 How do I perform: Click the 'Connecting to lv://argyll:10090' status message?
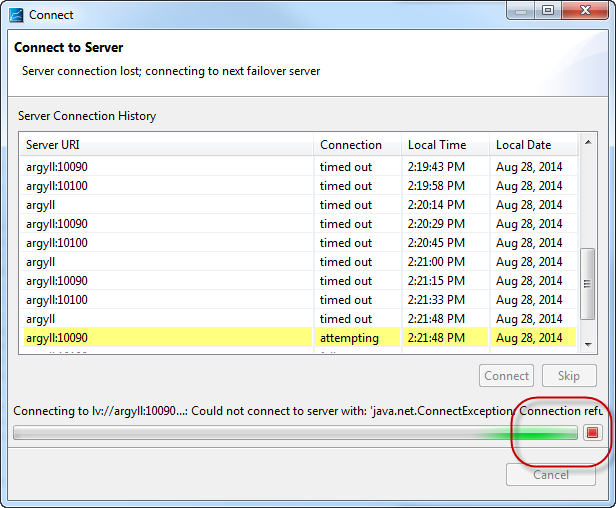(x=308, y=411)
